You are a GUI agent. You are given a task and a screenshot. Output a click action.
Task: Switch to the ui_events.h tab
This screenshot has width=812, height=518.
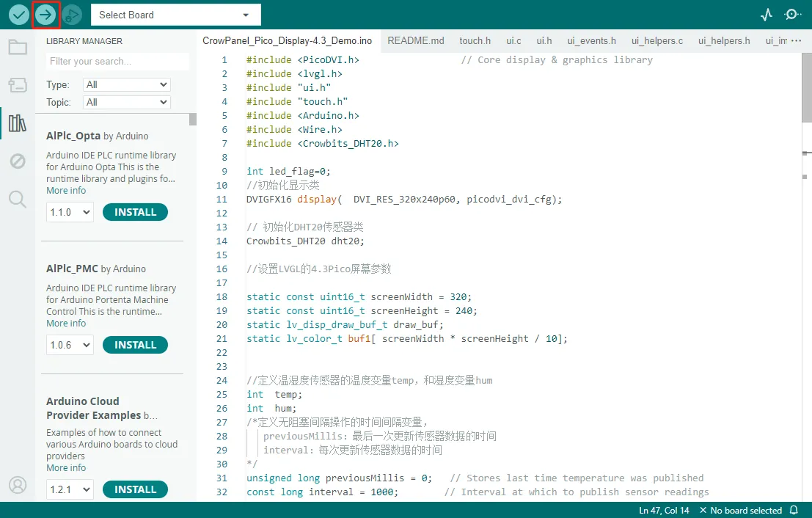pyautogui.click(x=591, y=40)
